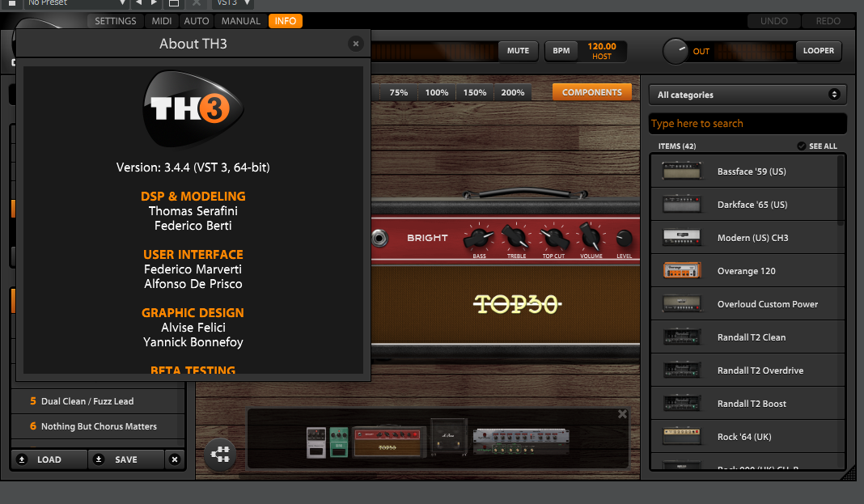Open the MANUAL tab
The image size is (864, 504).
(x=241, y=21)
